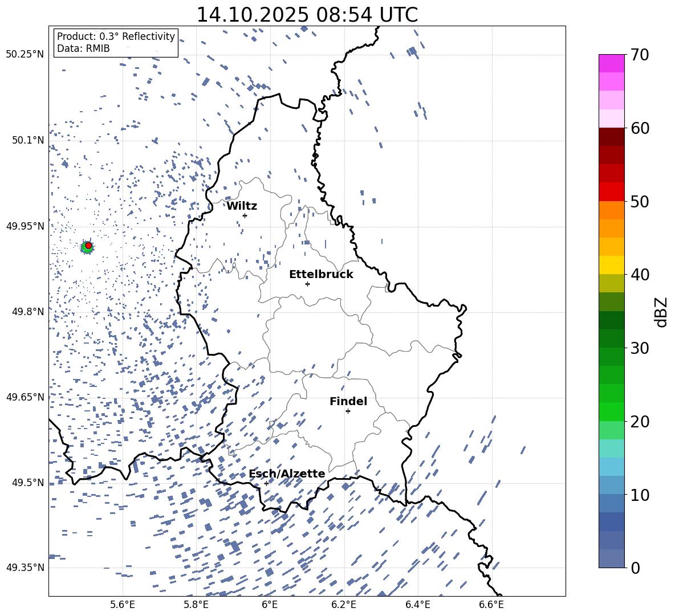Click the slate-blue 0 dBZ color band

coord(611,558)
